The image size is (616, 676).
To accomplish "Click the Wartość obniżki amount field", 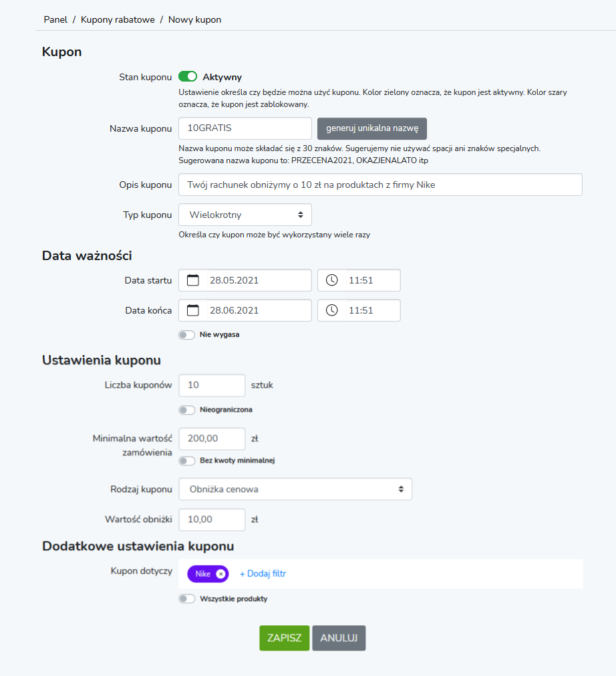I will (x=212, y=520).
